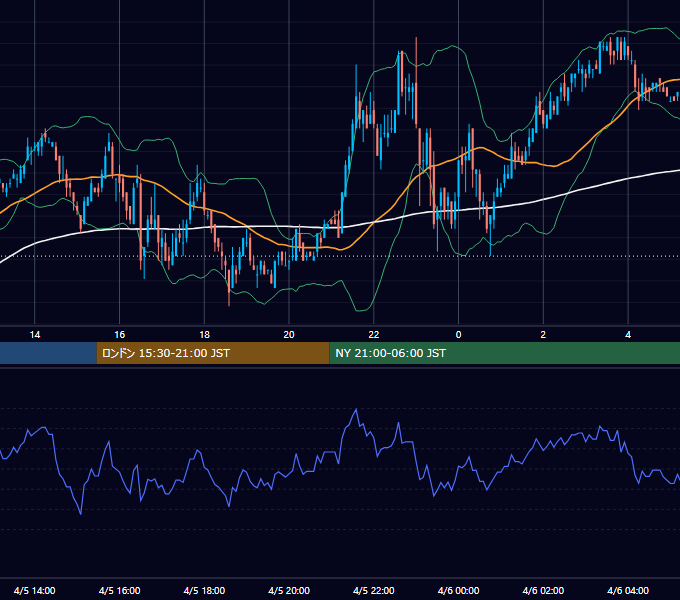Click the NY 21:00-06:00 JST session band
680x600 pixels.
(x=505, y=353)
